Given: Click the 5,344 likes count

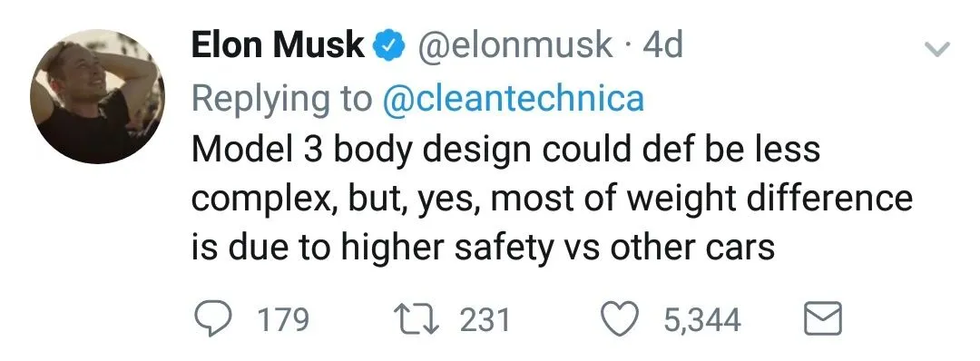Looking at the screenshot, I should [x=701, y=320].
